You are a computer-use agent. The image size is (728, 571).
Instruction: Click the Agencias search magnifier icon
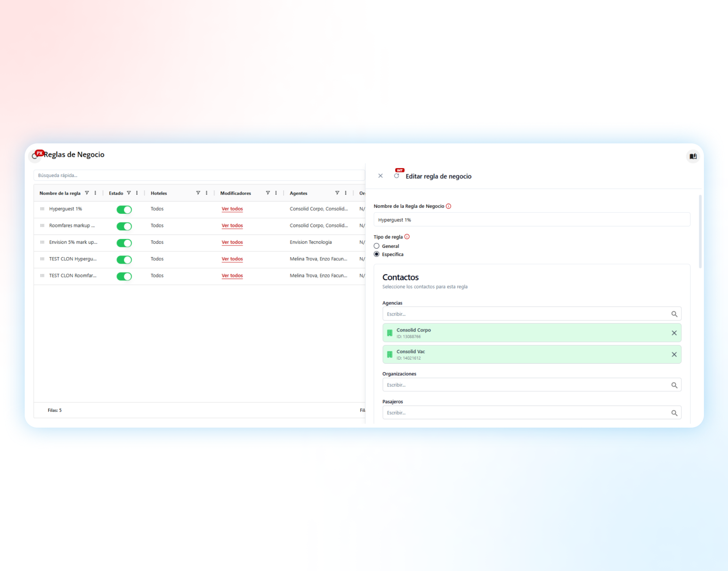674,314
